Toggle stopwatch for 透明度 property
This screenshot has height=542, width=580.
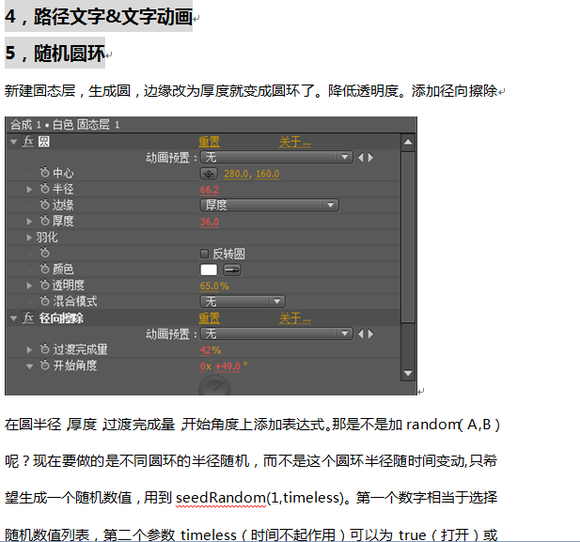click(44, 285)
